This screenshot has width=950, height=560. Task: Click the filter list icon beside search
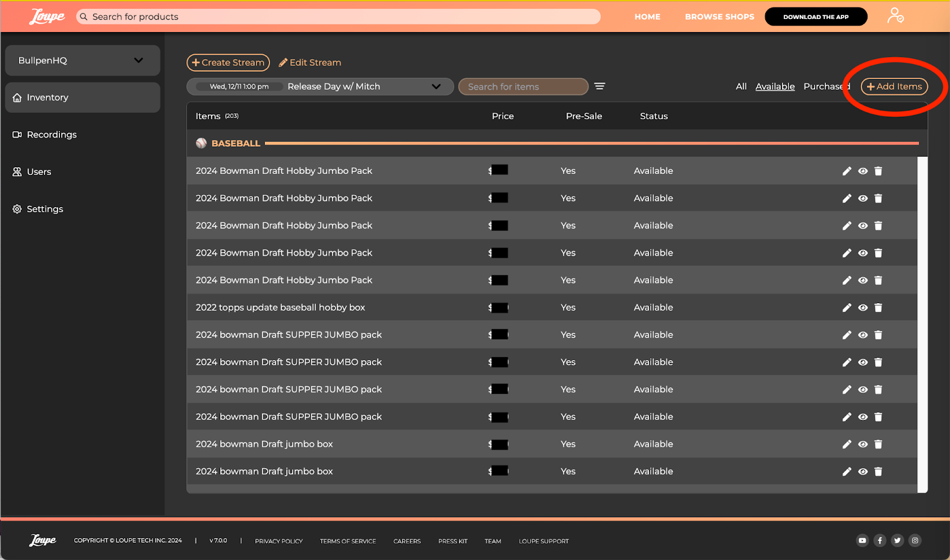(600, 87)
